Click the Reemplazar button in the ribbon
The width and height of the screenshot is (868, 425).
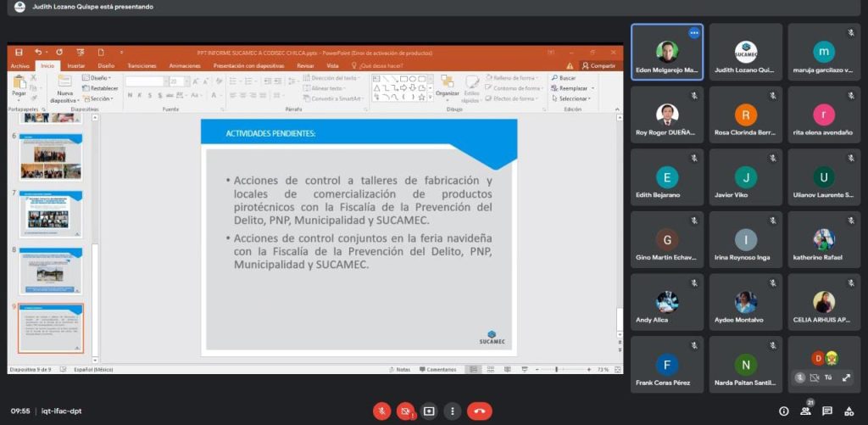[x=573, y=88]
